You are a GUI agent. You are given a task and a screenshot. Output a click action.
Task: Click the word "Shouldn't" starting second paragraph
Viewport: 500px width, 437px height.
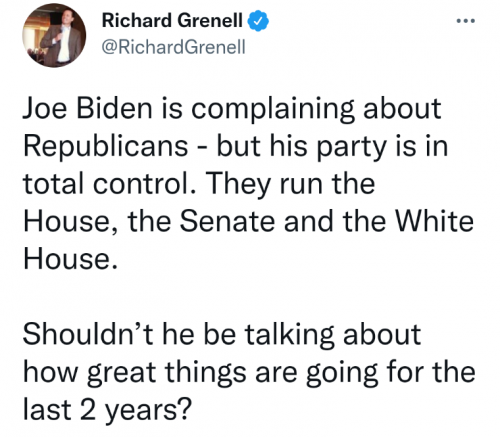point(88,334)
